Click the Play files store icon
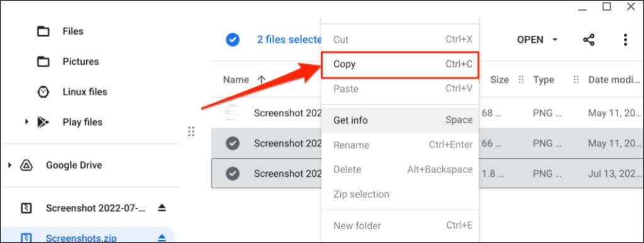644x243 pixels. [43, 122]
